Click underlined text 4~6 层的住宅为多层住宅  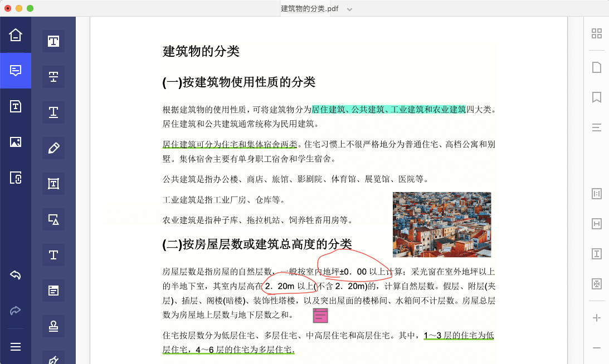245,350
